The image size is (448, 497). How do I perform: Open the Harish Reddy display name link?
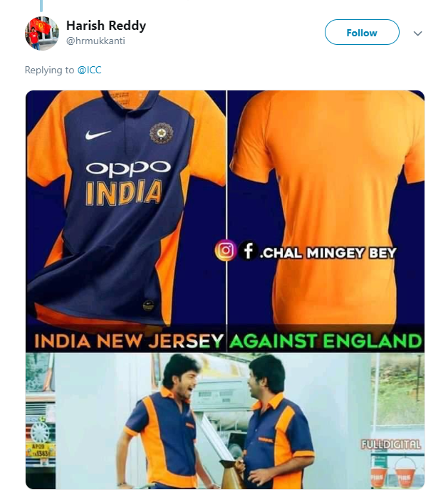pyautogui.click(x=106, y=26)
